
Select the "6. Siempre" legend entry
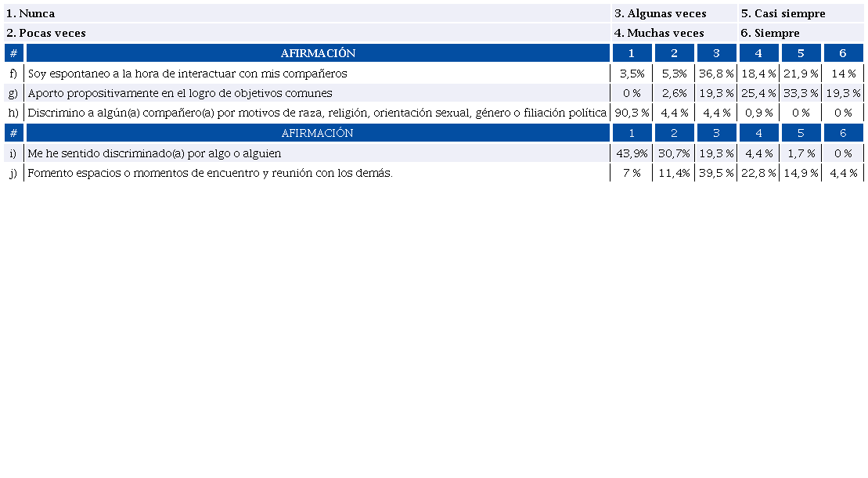[770, 33]
